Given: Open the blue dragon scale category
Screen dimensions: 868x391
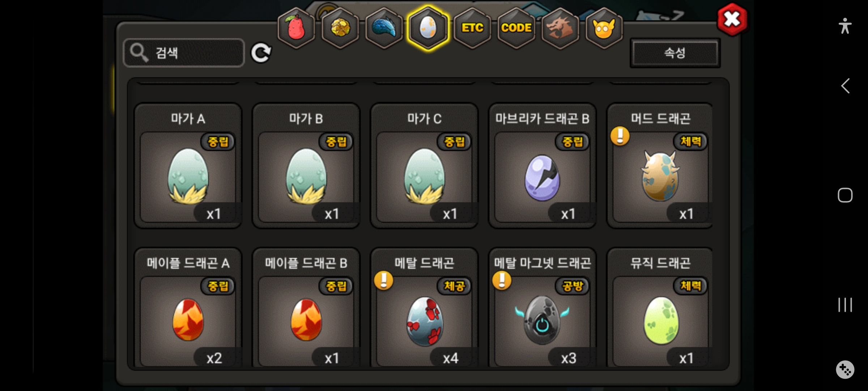Looking at the screenshot, I should pyautogui.click(x=384, y=28).
